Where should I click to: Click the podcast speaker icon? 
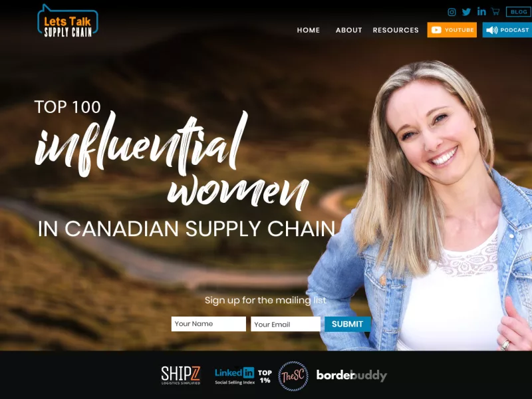point(491,30)
